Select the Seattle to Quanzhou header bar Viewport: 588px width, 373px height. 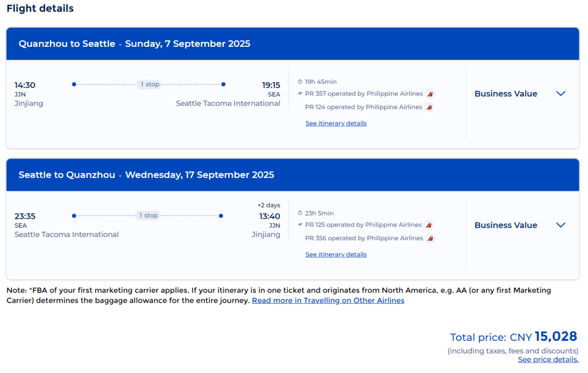point(292,175)
